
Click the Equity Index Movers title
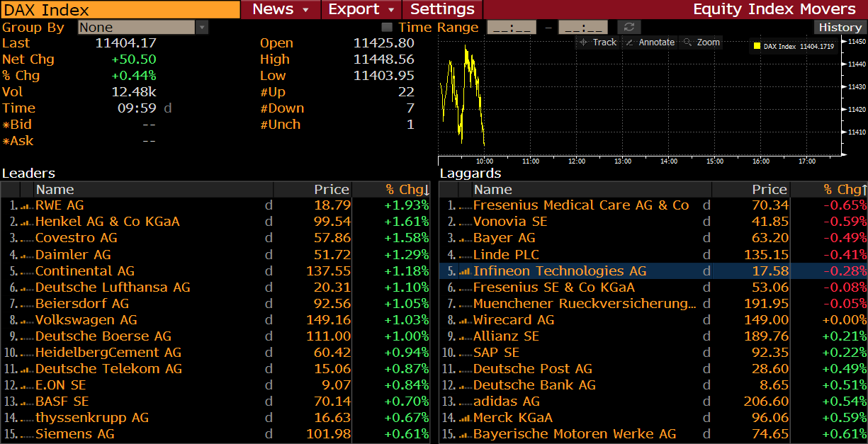[x=774, y=9]
